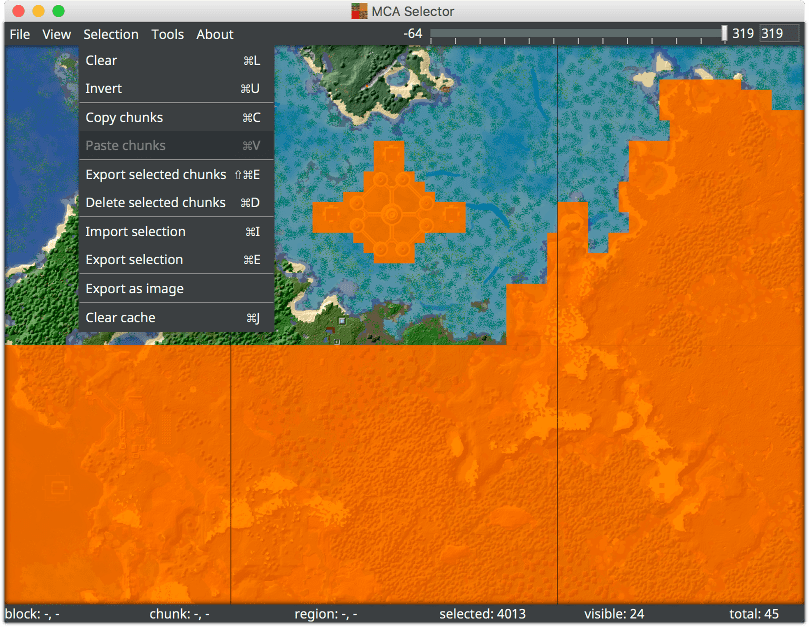
Task: Click the -64 minimum height label
Action: 412,33
